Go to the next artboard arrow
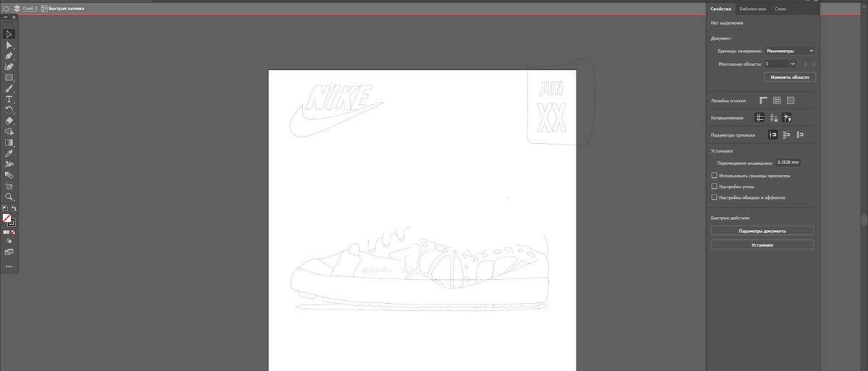This screenshot has width=868, height=371. [812, 64]
